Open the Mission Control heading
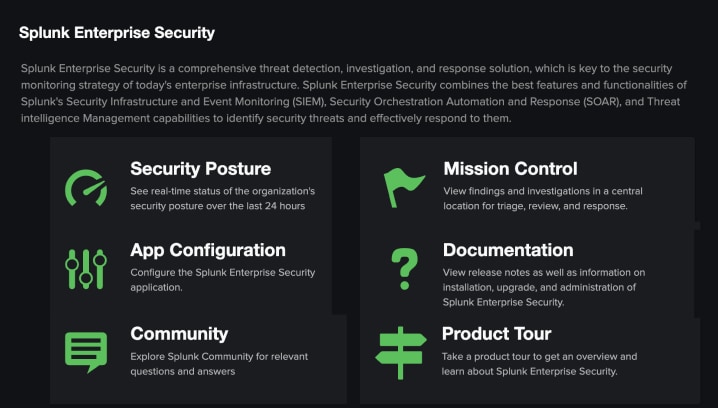The image size is (718, 408). [x=510, y=169]
